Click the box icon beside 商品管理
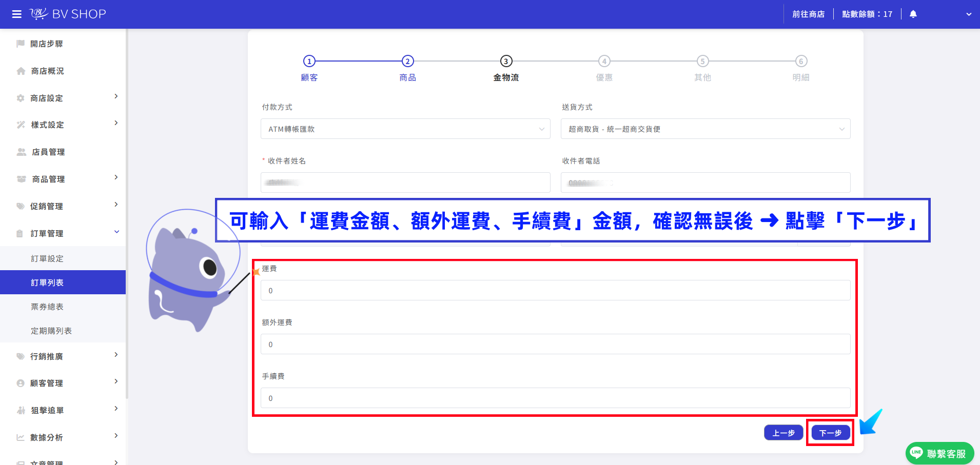 22,179
